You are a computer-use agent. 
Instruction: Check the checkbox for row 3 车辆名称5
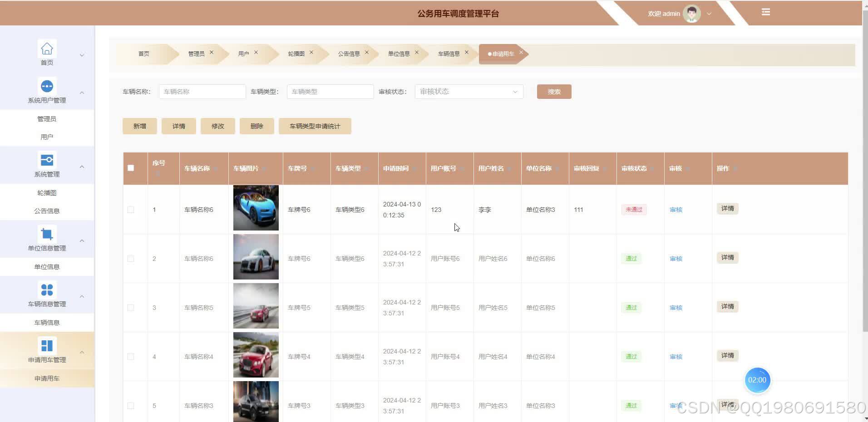[131, 307]
